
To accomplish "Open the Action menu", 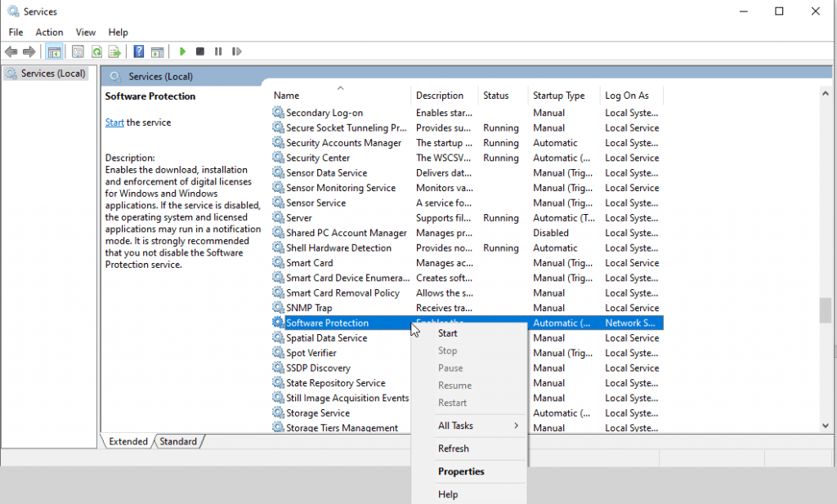I will 49,32.
